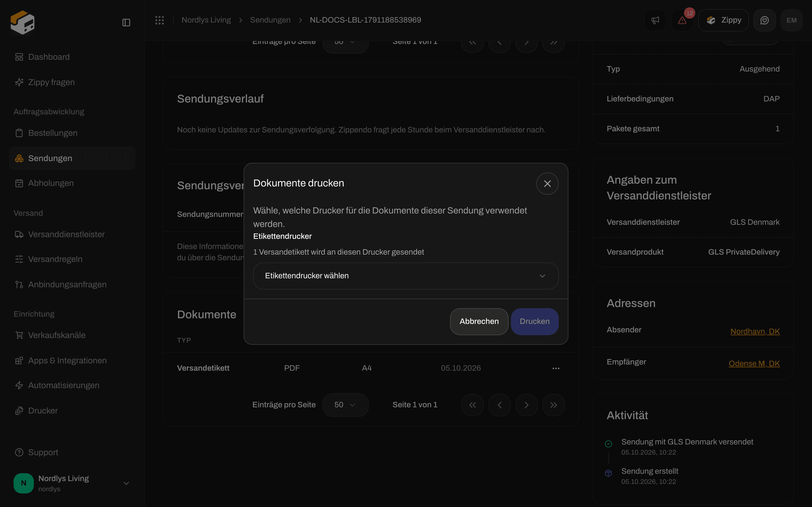This screenshot has height=507, width=812.
Task: Navigate to Sendungen breadcrumb
Action: (270, 20)
